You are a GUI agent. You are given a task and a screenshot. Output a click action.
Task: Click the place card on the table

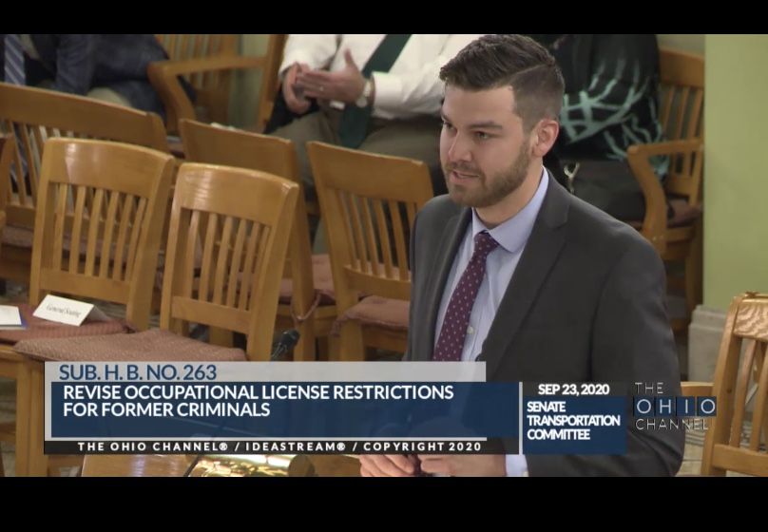tap(63, 310)
